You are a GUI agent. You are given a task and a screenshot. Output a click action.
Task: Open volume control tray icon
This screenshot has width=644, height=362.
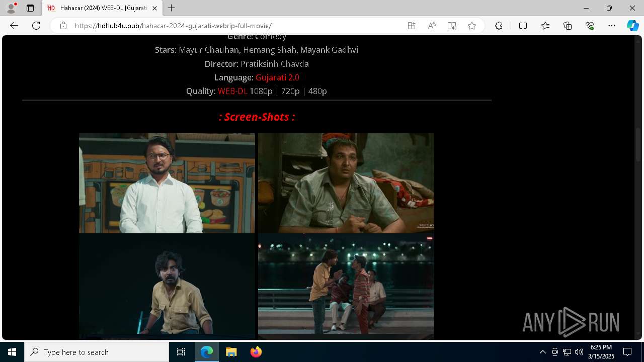(579, 352)
